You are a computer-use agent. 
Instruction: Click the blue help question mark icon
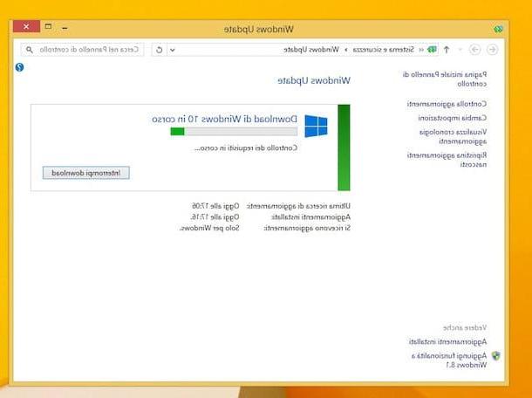tap(20, 67)
